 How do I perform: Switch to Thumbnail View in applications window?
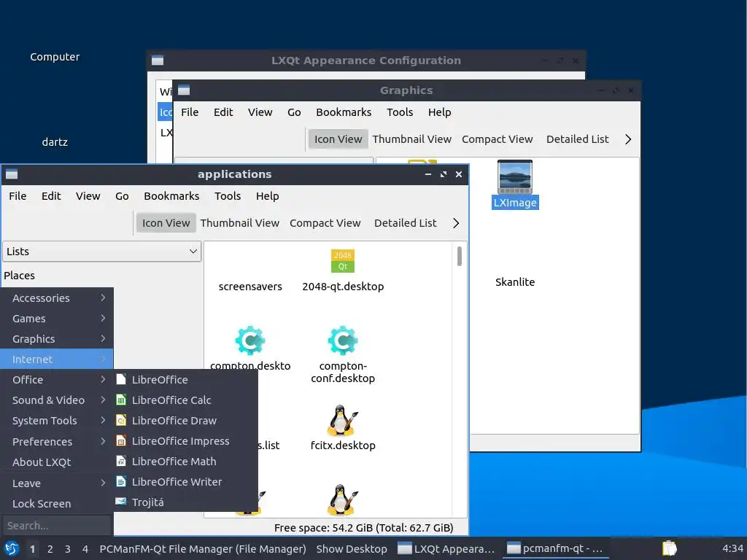pyautogui.click(x=239, y=223)
